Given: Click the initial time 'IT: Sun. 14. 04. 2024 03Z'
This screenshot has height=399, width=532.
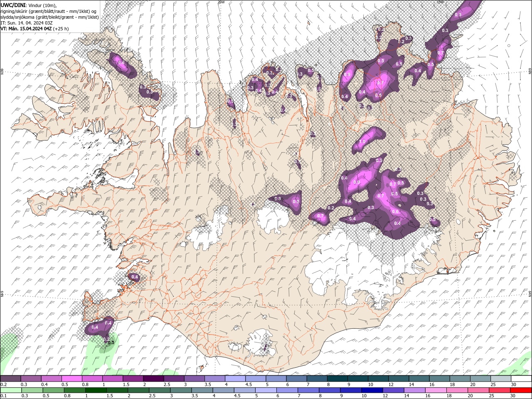Looking at the screenshot, I should tap(26, 23).
